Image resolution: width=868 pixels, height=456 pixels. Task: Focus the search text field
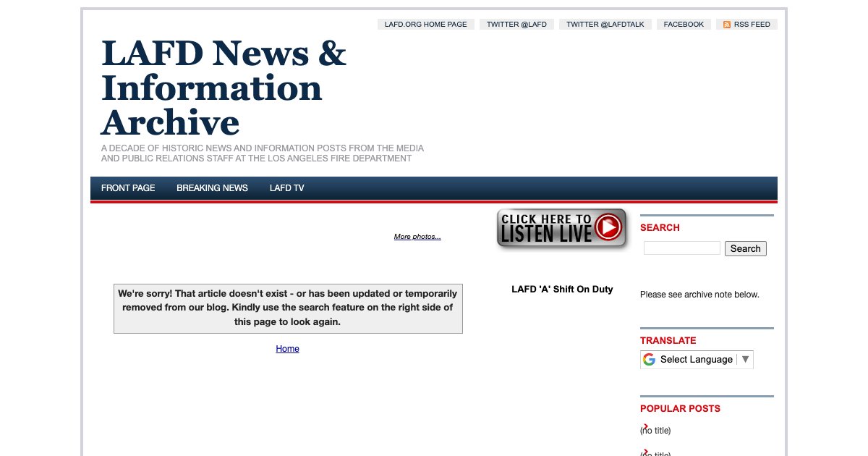(x=681, y=248)
